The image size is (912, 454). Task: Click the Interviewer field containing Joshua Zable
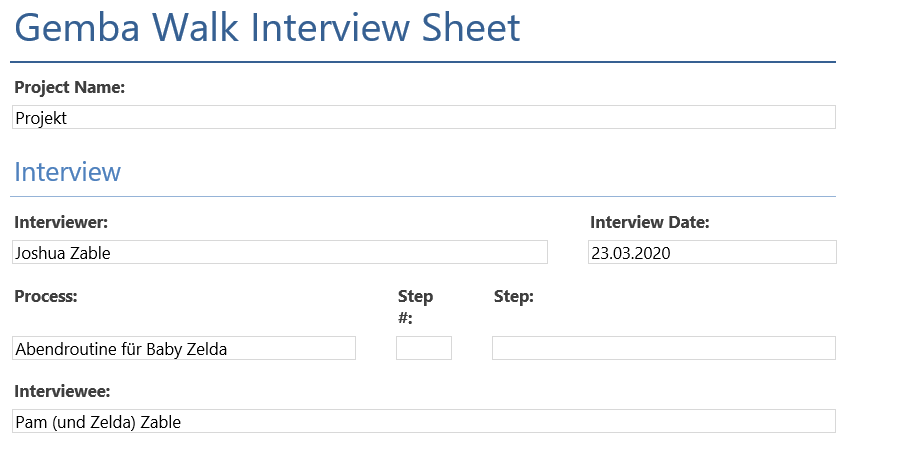pos(280,252)
